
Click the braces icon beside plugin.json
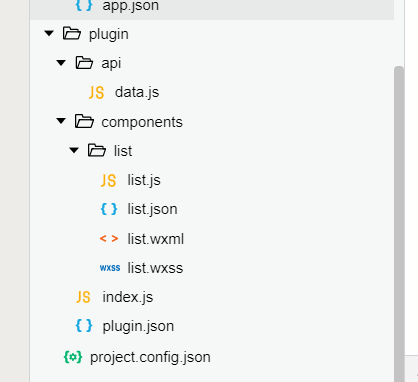[x=84, y=326]
